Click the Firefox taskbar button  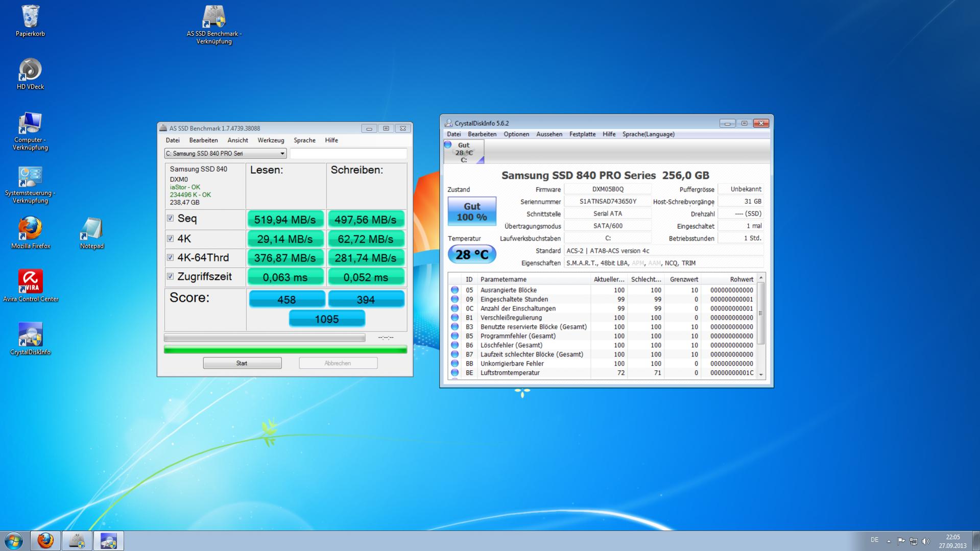tap(45, 541)
